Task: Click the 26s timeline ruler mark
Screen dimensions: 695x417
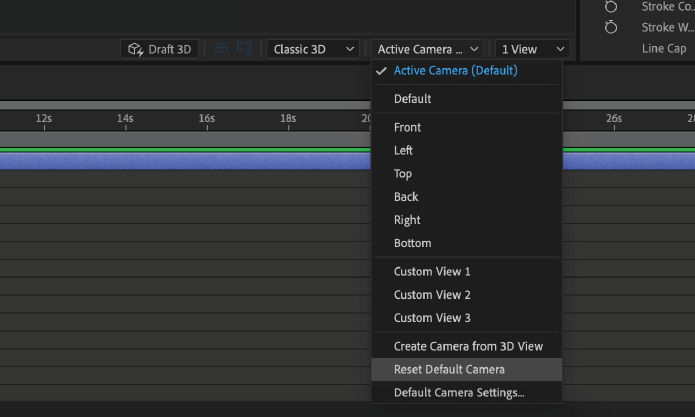Action: (x=614, y=119)
